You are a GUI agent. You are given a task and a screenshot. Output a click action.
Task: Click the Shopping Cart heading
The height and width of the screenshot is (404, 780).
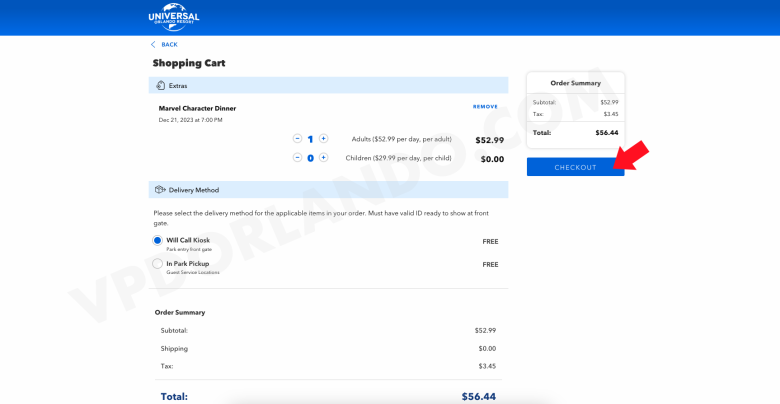189,63
